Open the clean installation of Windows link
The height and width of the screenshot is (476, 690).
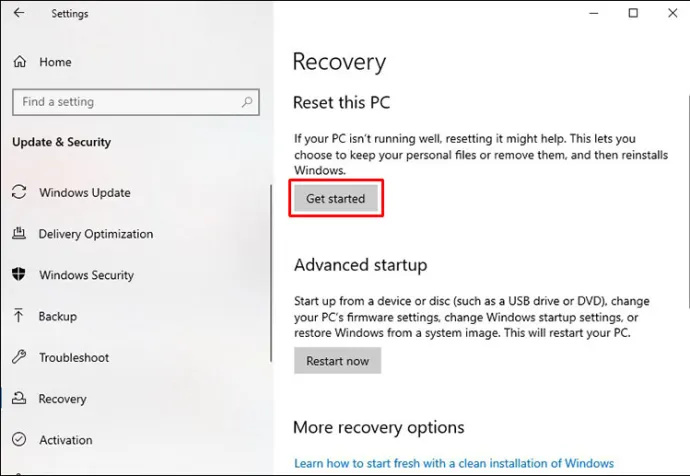pos(454,463)
